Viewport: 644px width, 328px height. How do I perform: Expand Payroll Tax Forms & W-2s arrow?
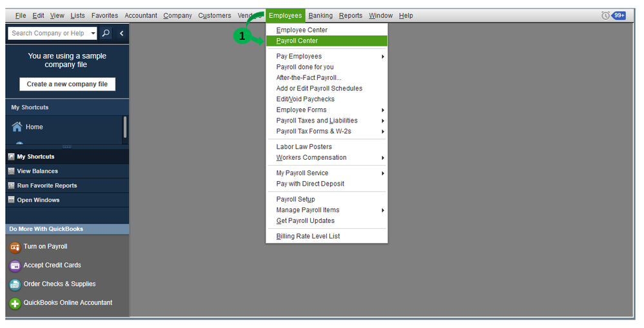[x=383, y=131]
